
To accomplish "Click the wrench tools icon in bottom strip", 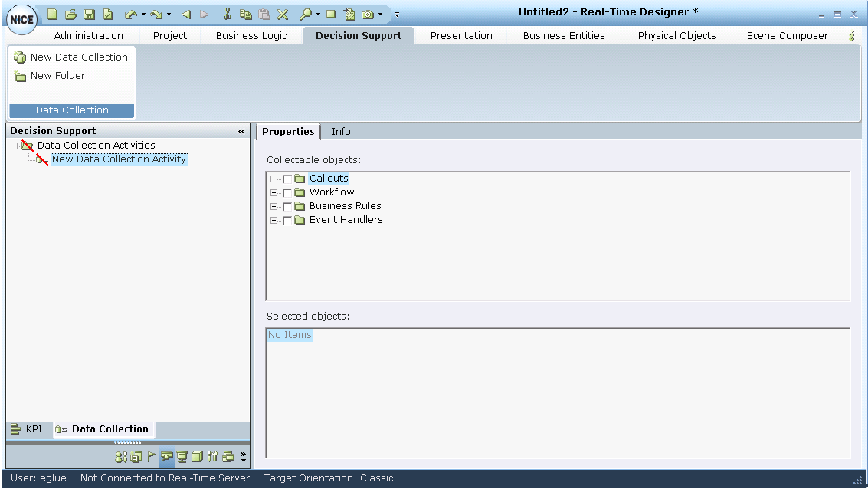I will click(x=214, y=458).
